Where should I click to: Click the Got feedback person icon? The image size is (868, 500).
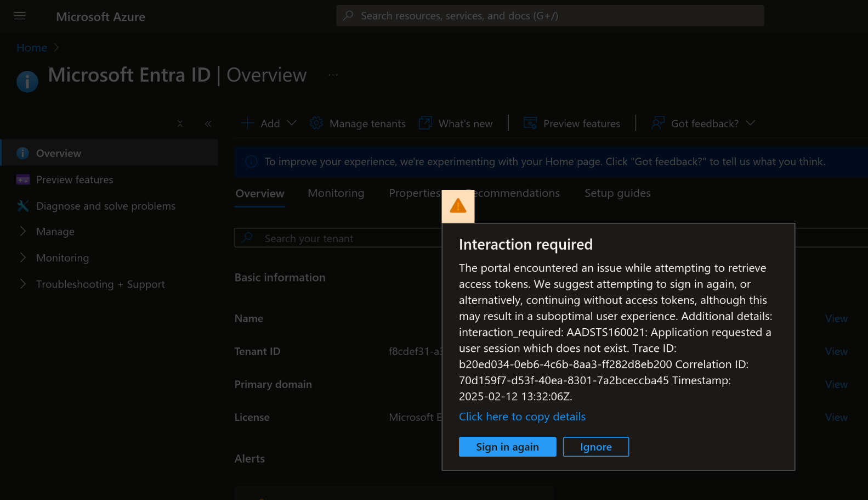(658, 123)
